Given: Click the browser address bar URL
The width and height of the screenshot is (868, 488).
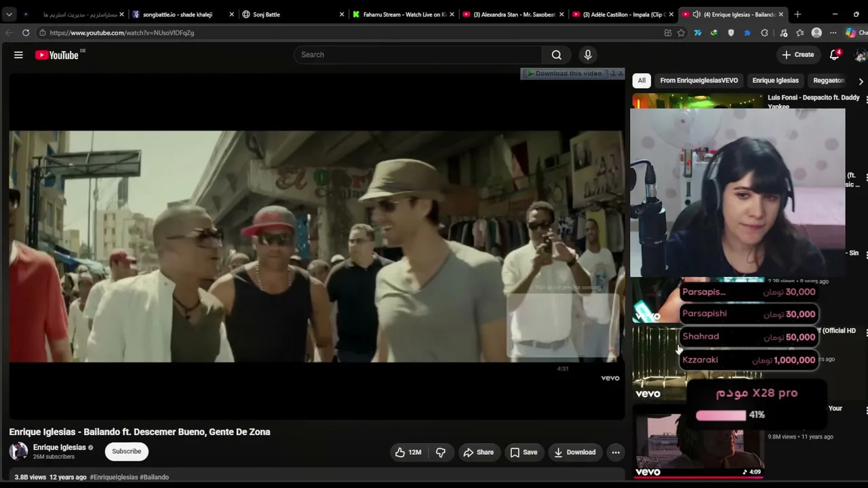Looking at the screenshot, I should click(x=122, y=33).
